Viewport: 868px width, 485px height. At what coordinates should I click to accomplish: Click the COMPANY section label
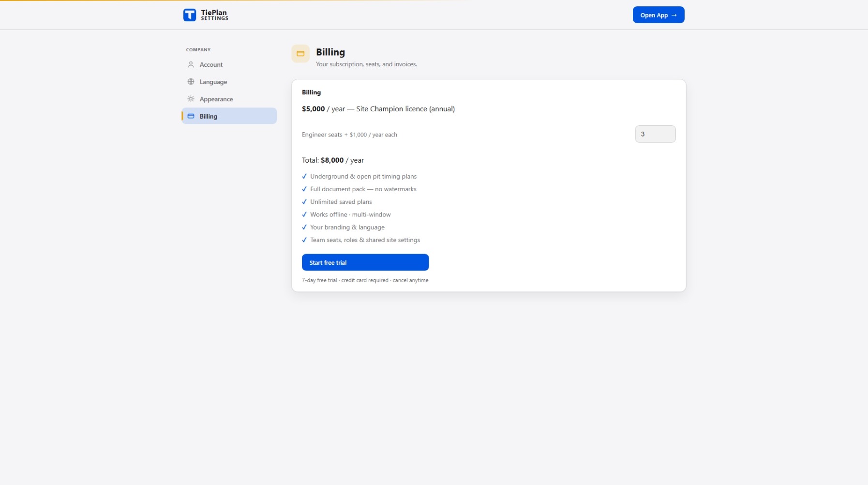point(198,50)
